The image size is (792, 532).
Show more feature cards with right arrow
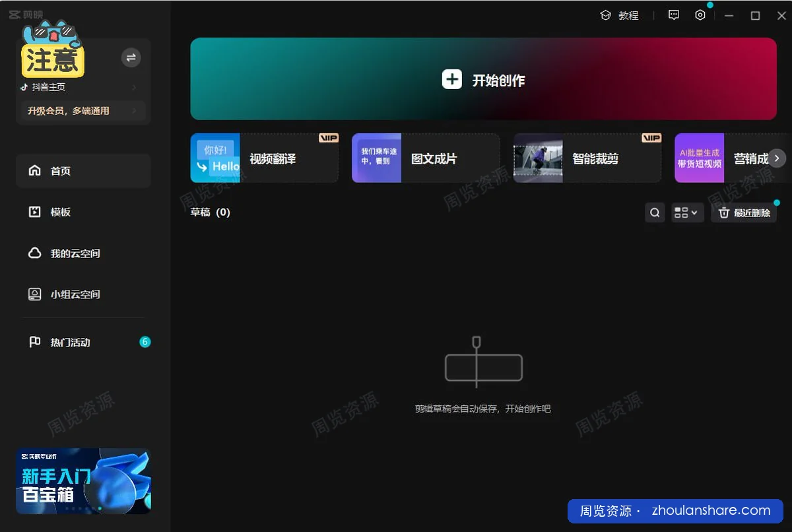pyautogui.click(x=777, y=158)
